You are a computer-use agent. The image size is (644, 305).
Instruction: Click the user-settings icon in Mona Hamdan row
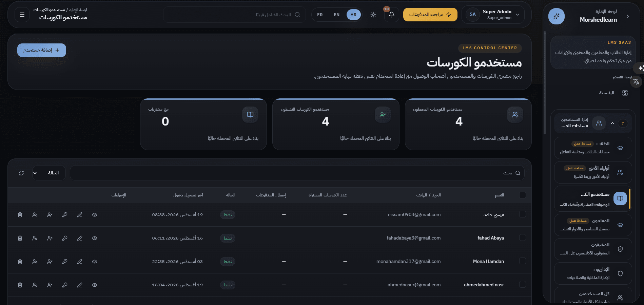pos(35,262)
